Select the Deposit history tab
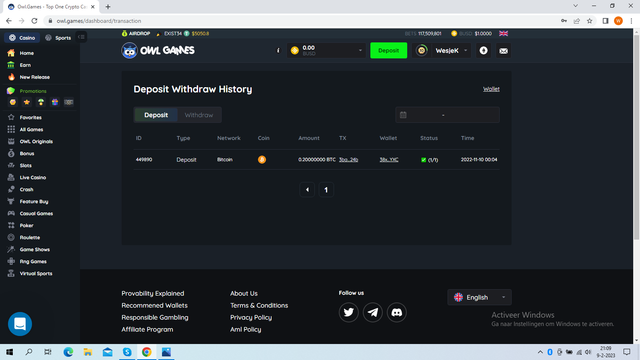Screen dimensions: 640x360 (156, 115)
